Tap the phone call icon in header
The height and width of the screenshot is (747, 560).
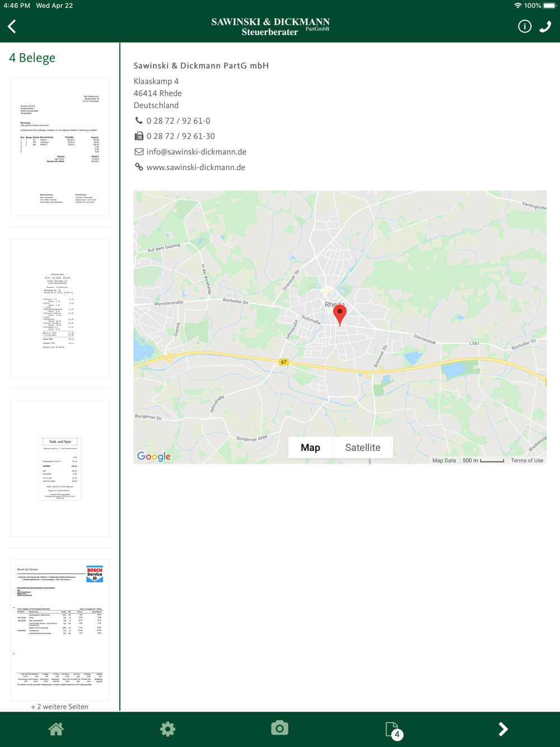(545, 26)
